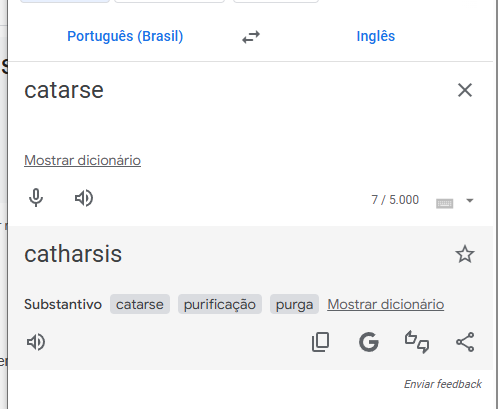Select the 'catarse' synonym chip
Viewport: 498px width, 409px height.
(x=140, y=304)
